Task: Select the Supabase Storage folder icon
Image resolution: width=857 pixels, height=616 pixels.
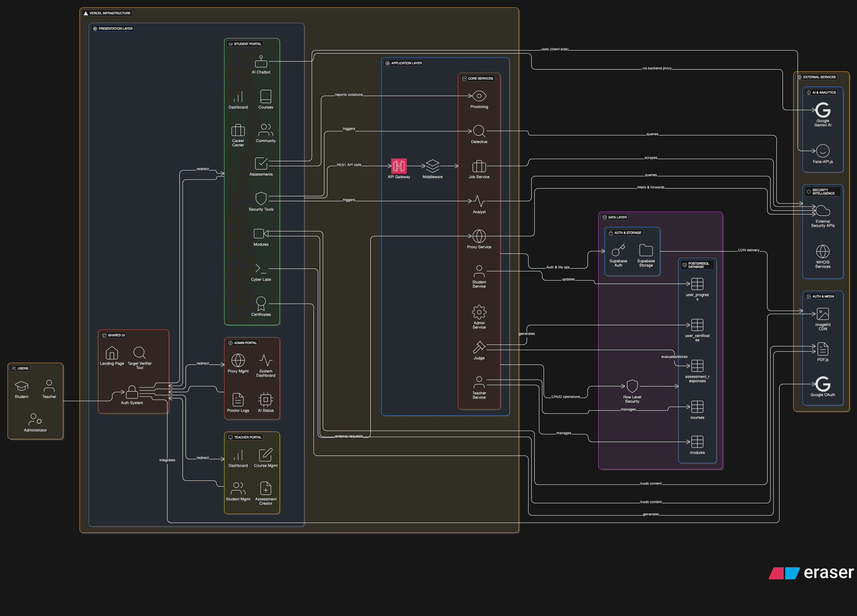Action: pyautogui.click(x=645, y=250)
